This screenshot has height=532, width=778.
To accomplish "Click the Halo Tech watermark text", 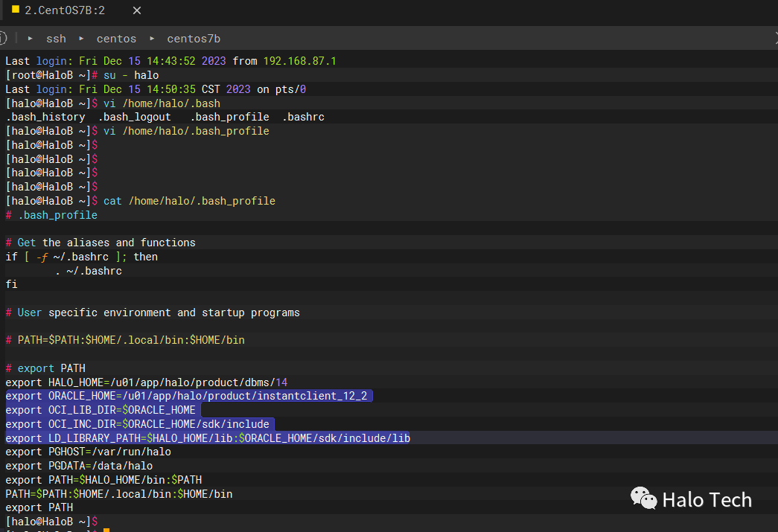I will pos(707,500).
